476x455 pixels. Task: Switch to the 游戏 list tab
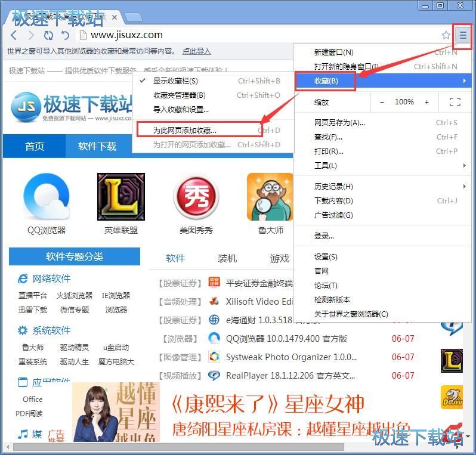point(280,258)
